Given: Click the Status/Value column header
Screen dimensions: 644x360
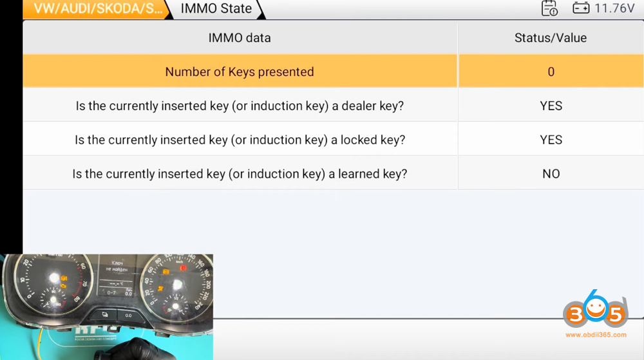Looking at the screenshot, I should [x=551, y=38].
